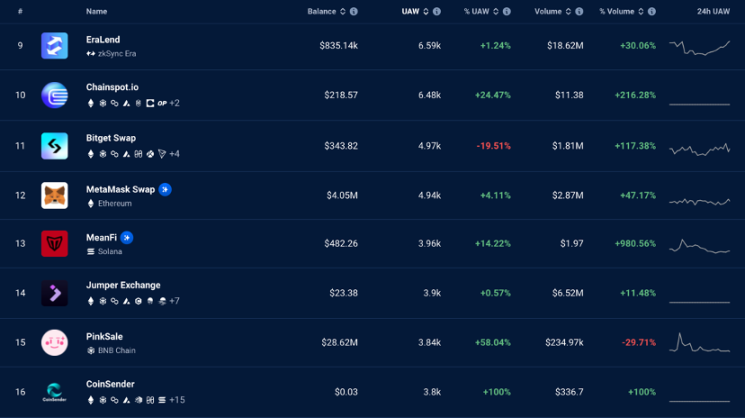Open the PinkSale dapp name link
The image size is (745, 418).
point(104,336)
